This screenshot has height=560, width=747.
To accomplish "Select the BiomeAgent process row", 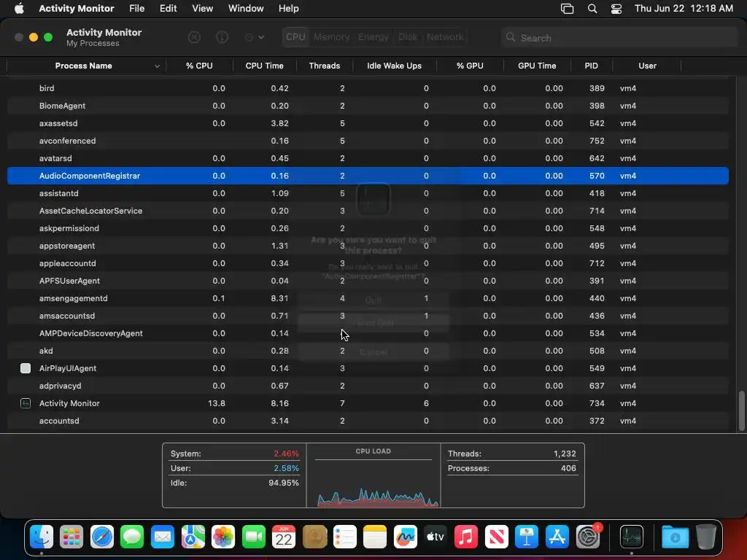I will click(x=368, y=106).
